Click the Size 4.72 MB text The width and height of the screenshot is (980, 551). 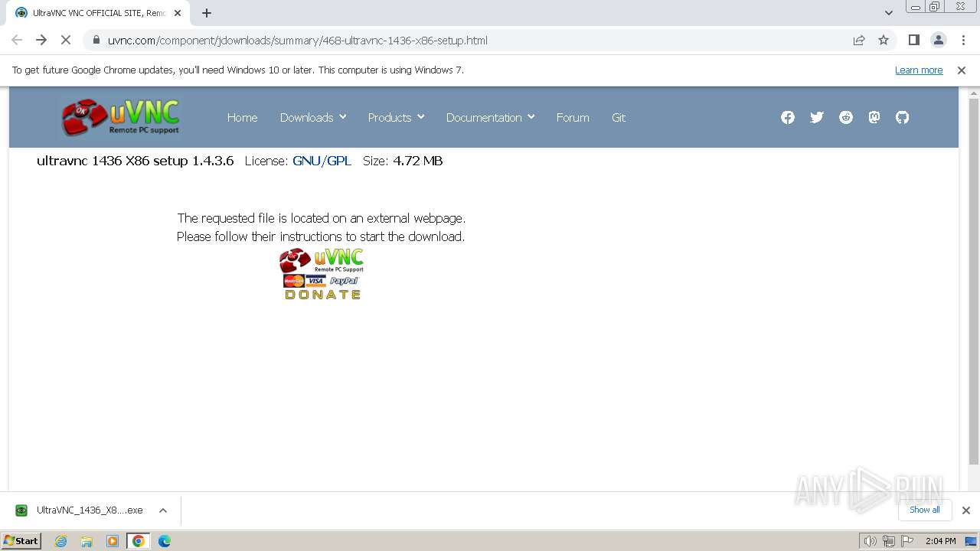(x=403, y=161)
